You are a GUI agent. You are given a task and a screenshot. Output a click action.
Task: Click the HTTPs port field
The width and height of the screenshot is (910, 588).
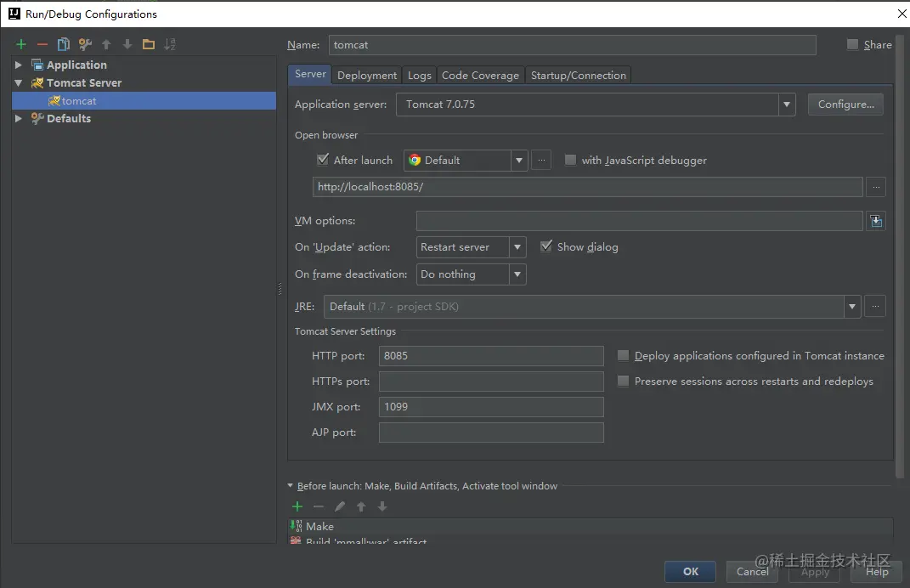pos(491,382)
